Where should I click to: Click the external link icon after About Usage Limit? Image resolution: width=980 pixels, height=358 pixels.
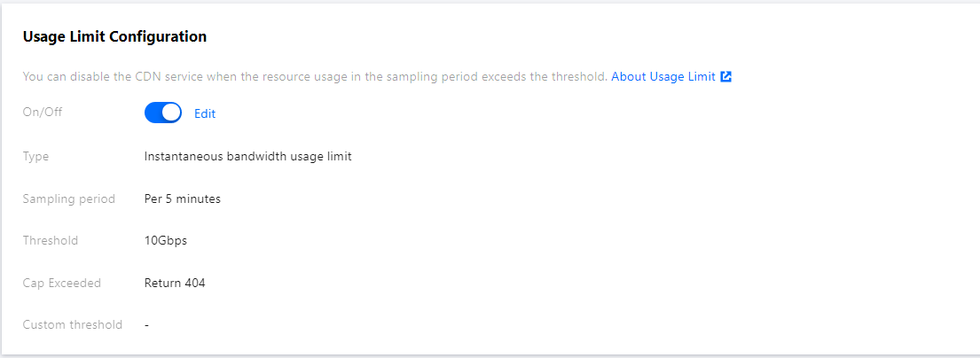[726, 77]
